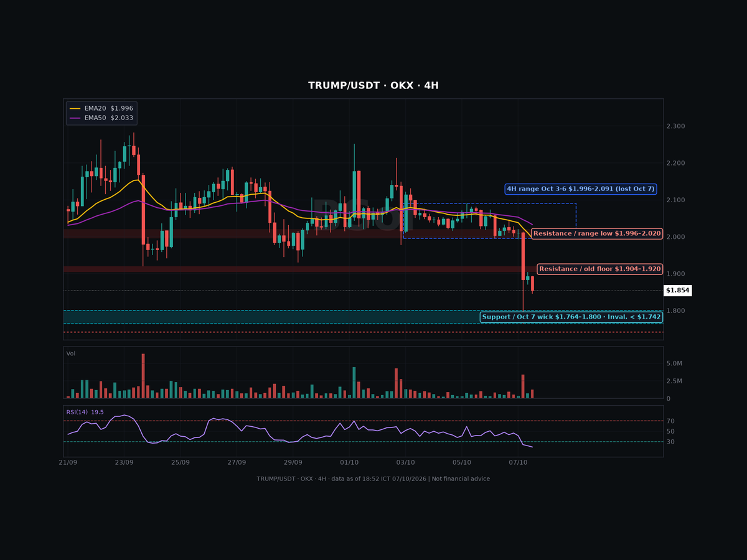Click the 07/10 date axis label

[518, 462]
